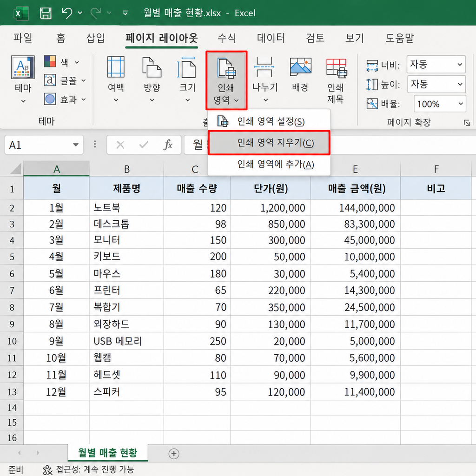This screenshot has width=476, height=476.
Task: Undo the last action
Action: 66,13
